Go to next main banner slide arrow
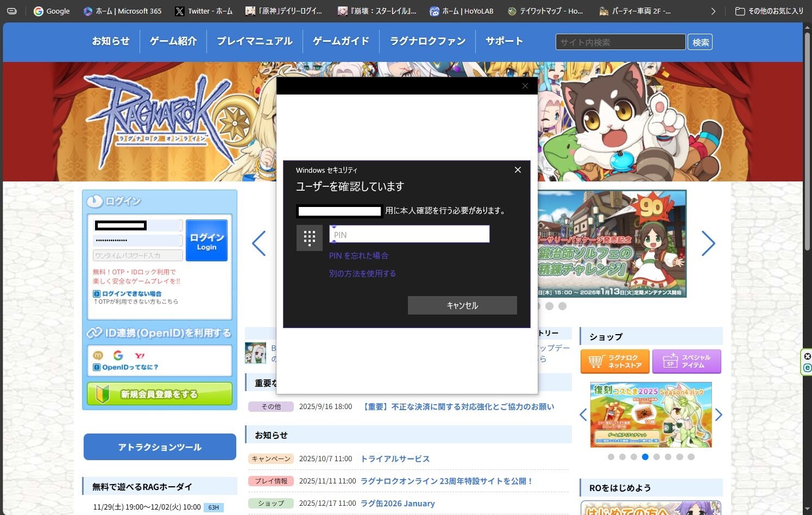This screenshot has height=515, width=812. [x=708, y=243]
